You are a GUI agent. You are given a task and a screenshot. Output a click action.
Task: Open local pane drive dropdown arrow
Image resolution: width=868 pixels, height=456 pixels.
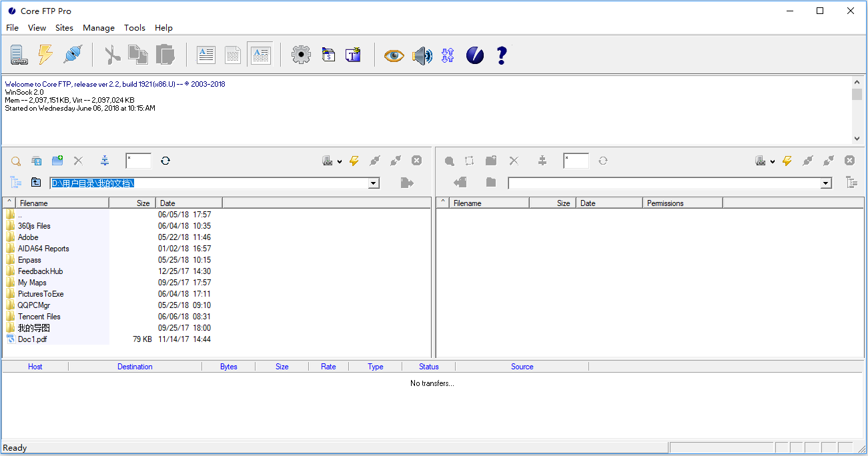point(340,161)
